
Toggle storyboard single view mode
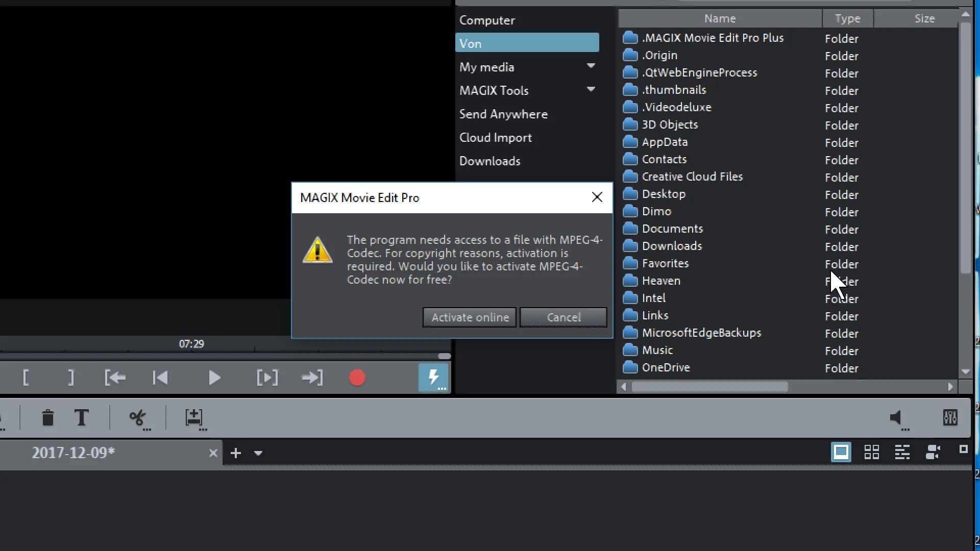841,452
